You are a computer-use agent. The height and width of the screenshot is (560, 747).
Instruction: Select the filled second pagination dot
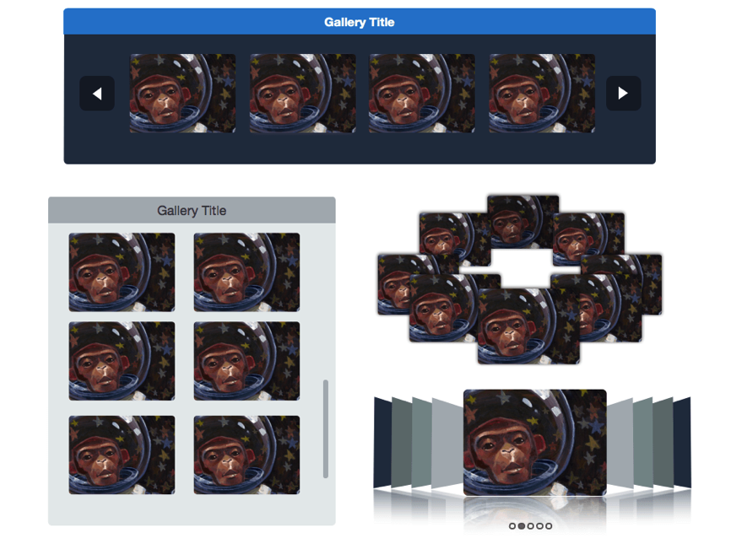[x=522, y=526]
